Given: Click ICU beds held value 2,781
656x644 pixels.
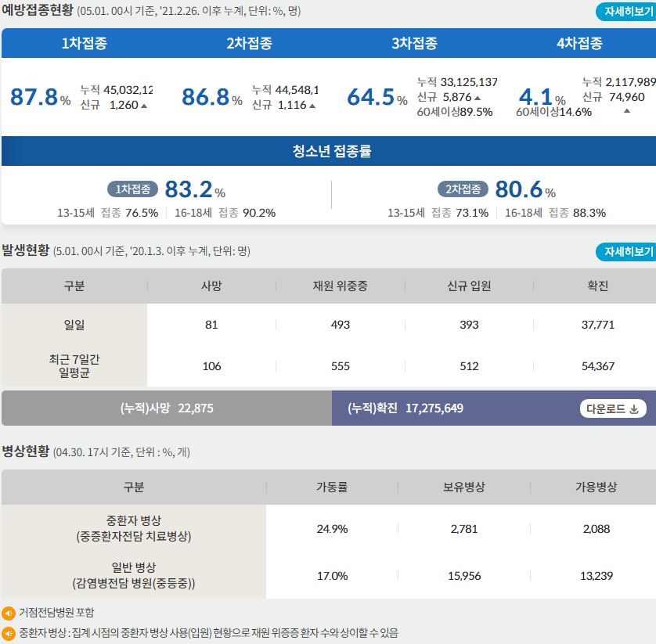Looking at the screenshot, I should pos(464,529).
